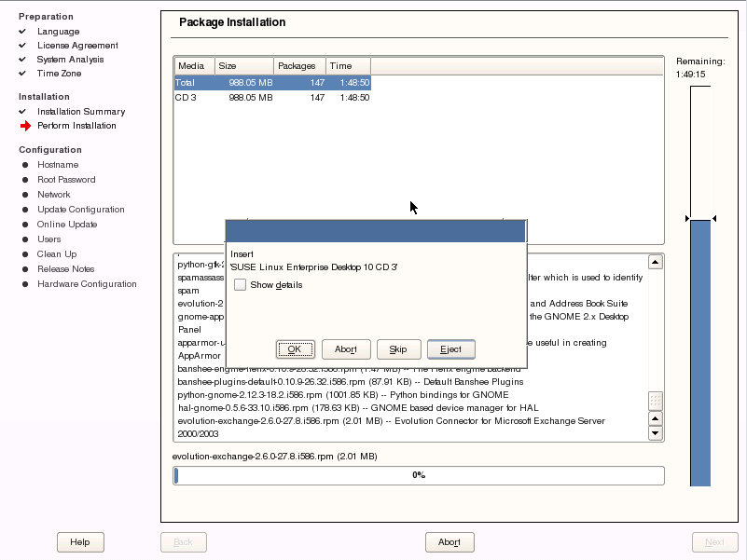Image resolution: width=747 pixels, height=560 pixels.
Task: Click the up arrow at top of package log scrollbar
Action: click(x=656, y=262)
